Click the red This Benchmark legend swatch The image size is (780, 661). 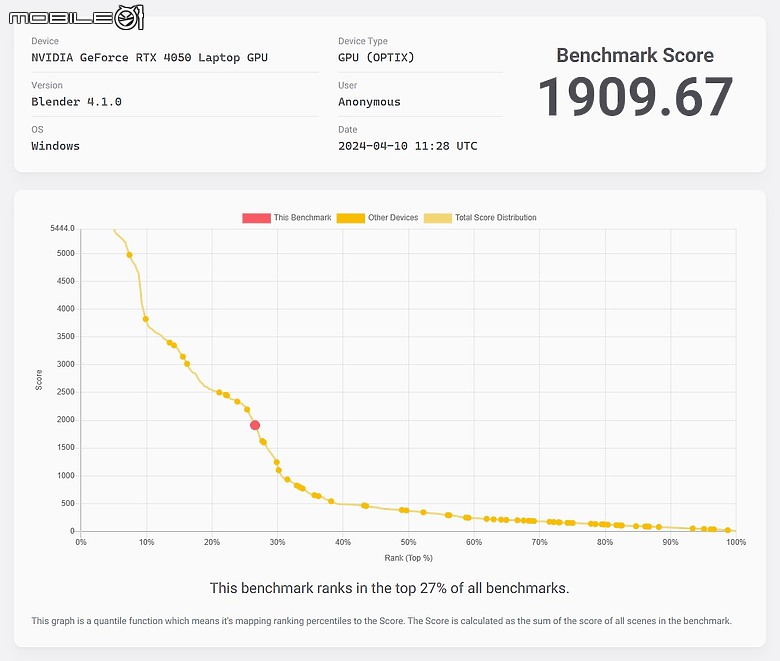256,218
